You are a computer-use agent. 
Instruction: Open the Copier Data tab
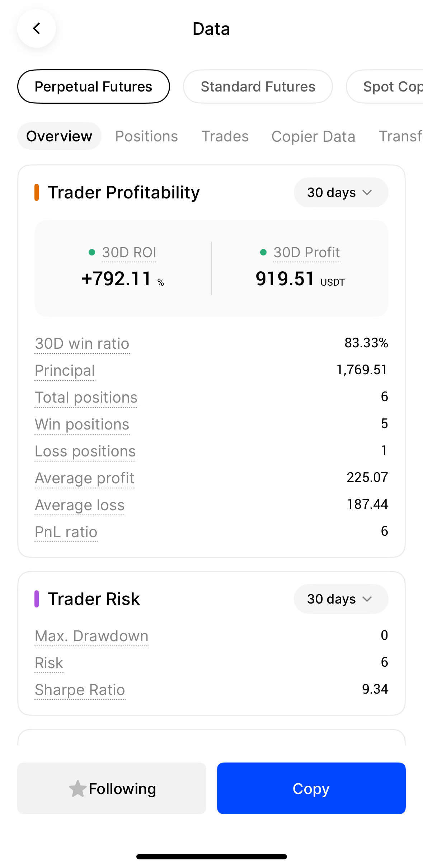pos(313,136)
